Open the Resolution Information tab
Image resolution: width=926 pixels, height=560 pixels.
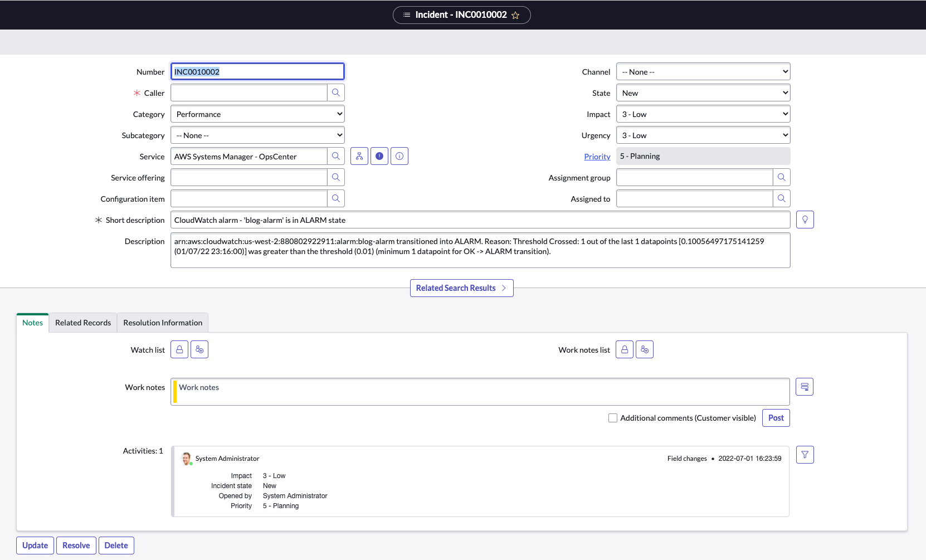[x=162, y=322]
